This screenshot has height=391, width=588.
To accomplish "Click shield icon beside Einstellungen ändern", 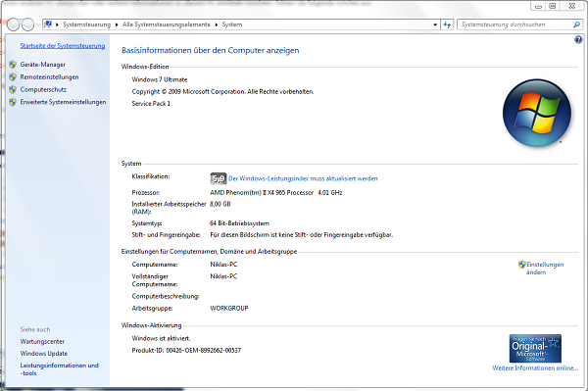I will tap(522, 265).
